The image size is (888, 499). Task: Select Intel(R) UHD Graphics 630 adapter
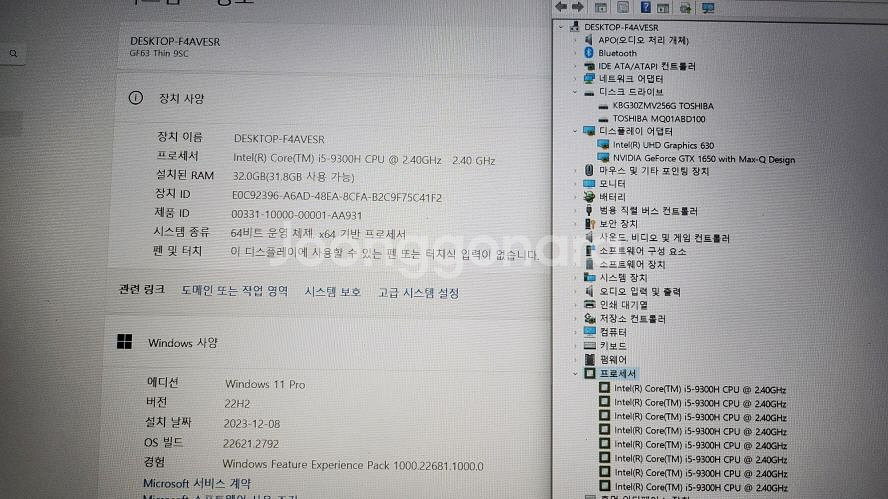(663, 145)
